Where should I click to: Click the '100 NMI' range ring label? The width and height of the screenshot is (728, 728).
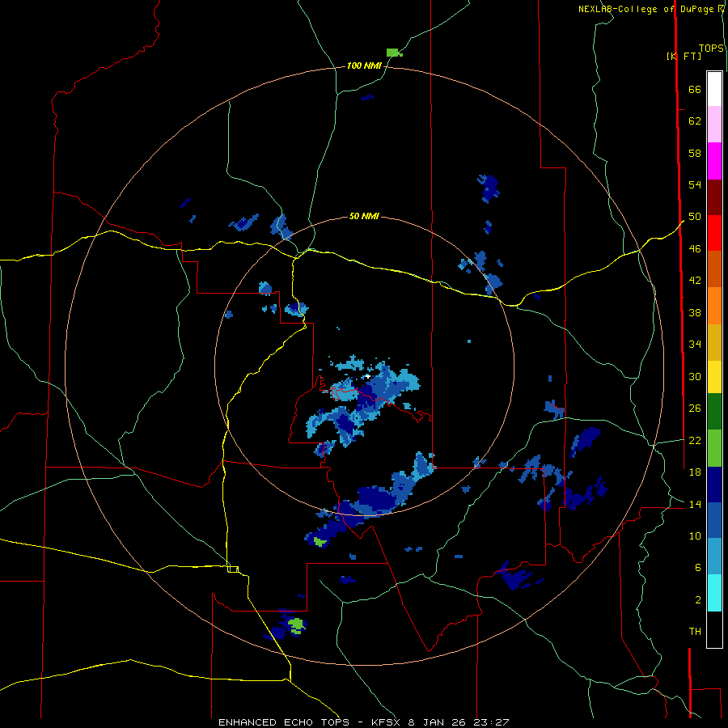tap(364, 66)
